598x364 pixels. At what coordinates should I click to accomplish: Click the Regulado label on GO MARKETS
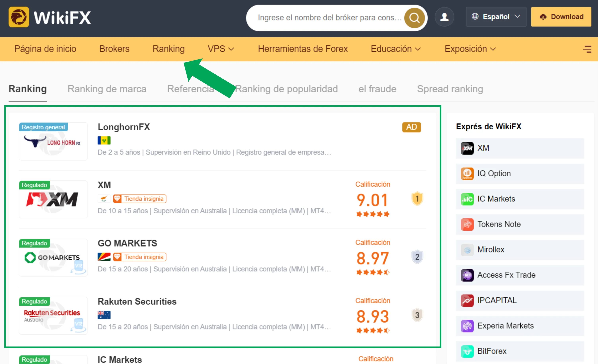(35, 243)
